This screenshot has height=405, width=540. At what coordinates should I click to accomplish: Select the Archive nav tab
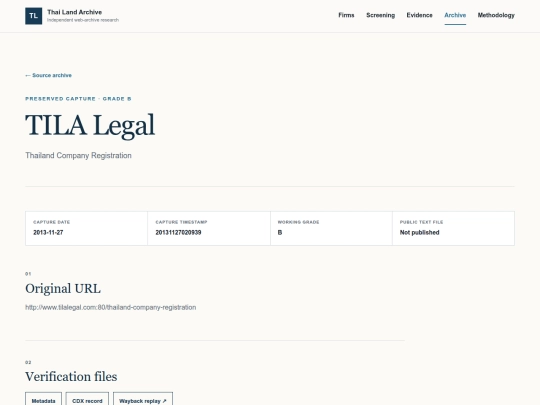(x=455, y=15)
